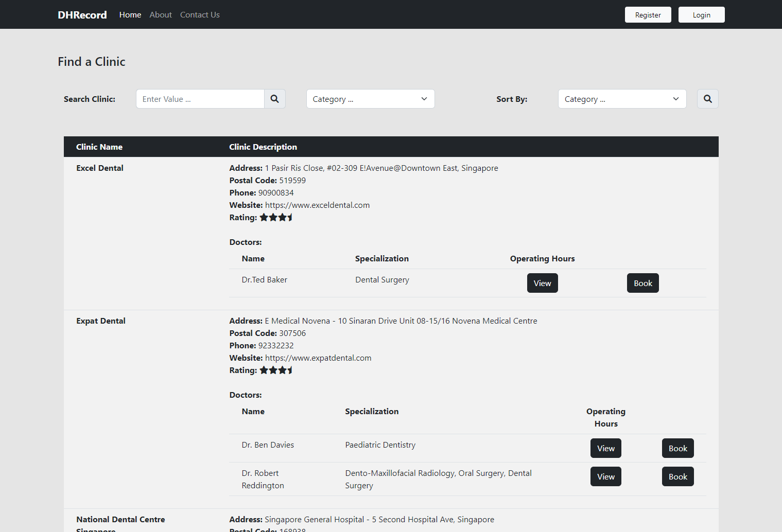Click the Sort By label
This screenshot has width=782, height=532.
(512, 99)
